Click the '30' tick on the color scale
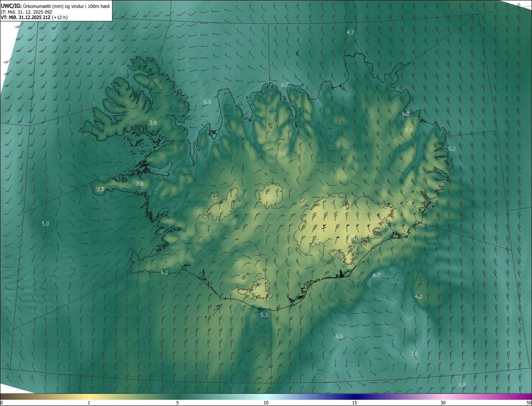 pyautogui.click(x=443, y=403)
